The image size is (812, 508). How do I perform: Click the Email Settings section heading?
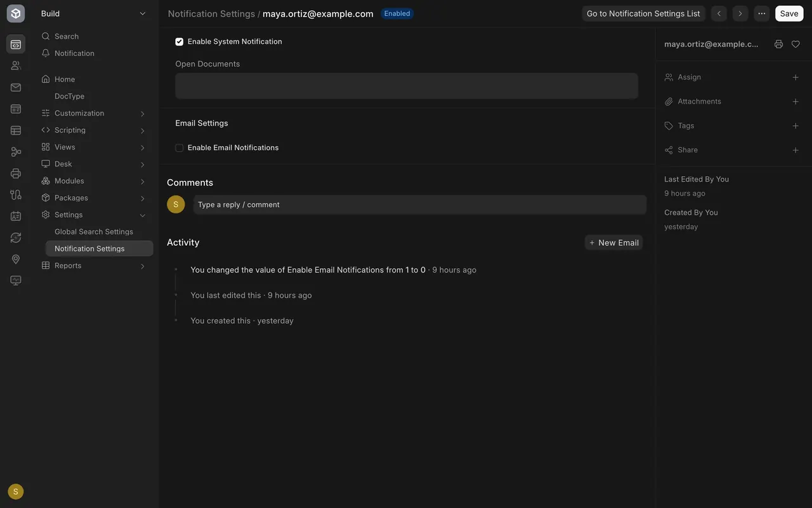pos(202,123)
